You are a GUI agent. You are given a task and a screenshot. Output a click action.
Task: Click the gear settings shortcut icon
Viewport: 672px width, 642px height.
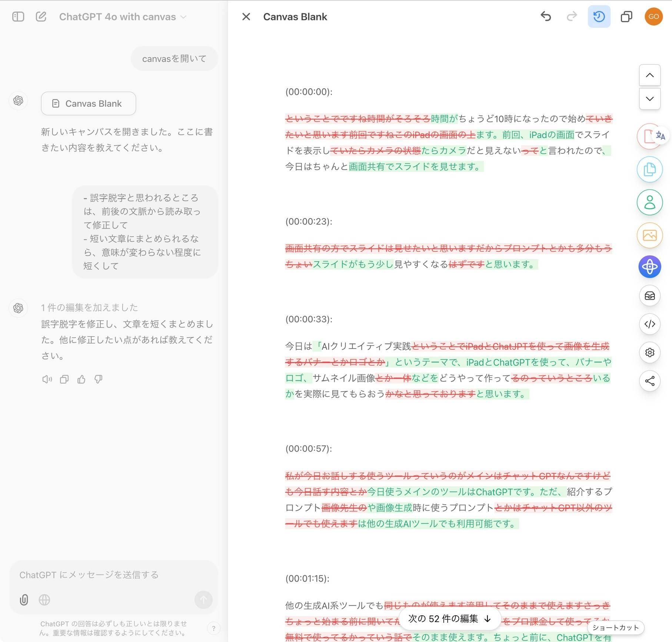pos(649,352)
